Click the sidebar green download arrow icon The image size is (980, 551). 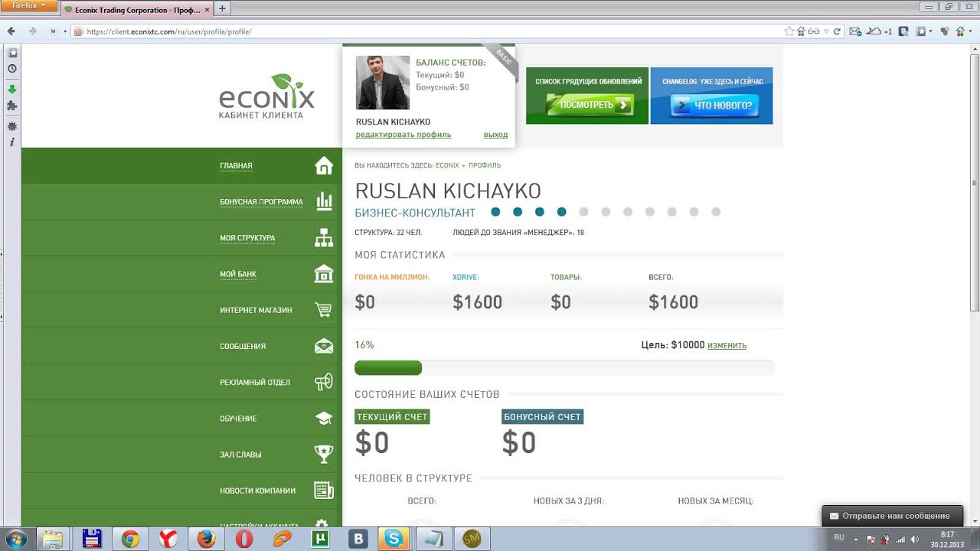coord(11,88)
